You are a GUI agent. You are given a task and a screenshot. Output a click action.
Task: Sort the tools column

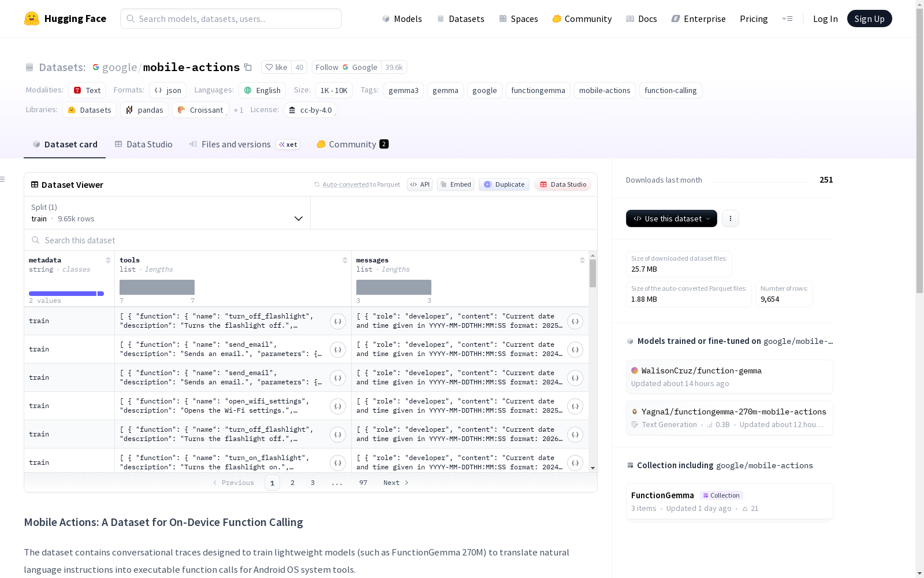345,260
